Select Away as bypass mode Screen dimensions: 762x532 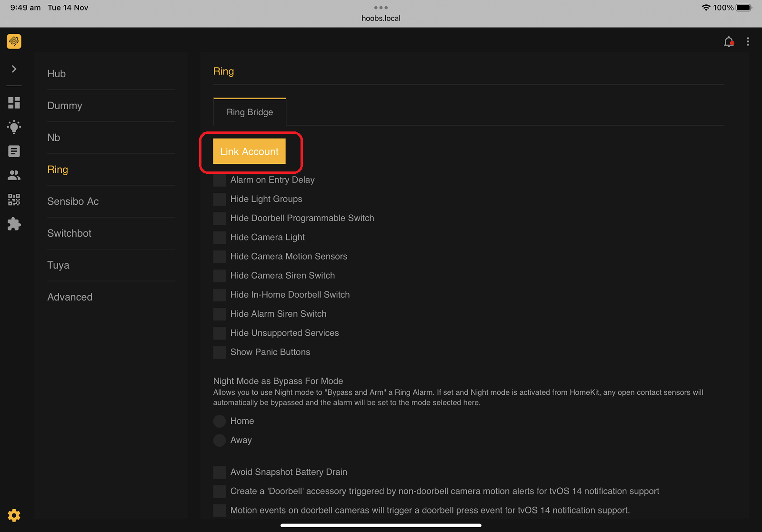(219, 440)
